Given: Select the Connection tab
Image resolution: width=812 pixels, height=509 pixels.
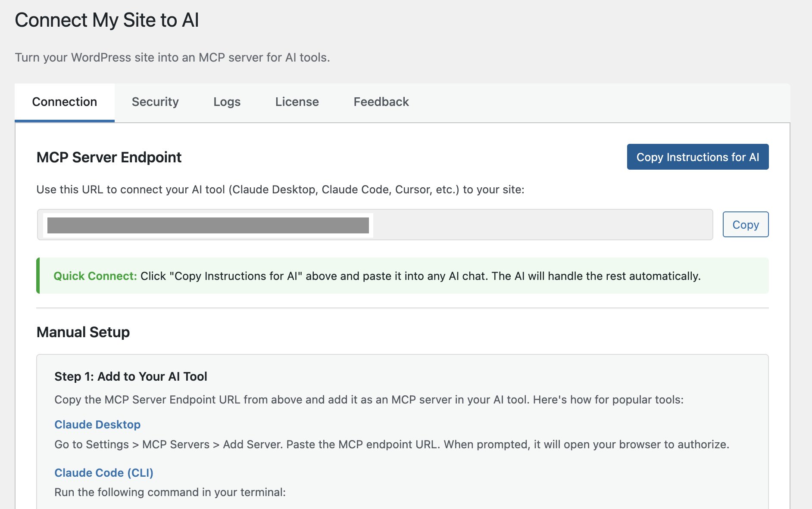Looking at the screenshot, I should pyautogui.click(x=65, y=102).
